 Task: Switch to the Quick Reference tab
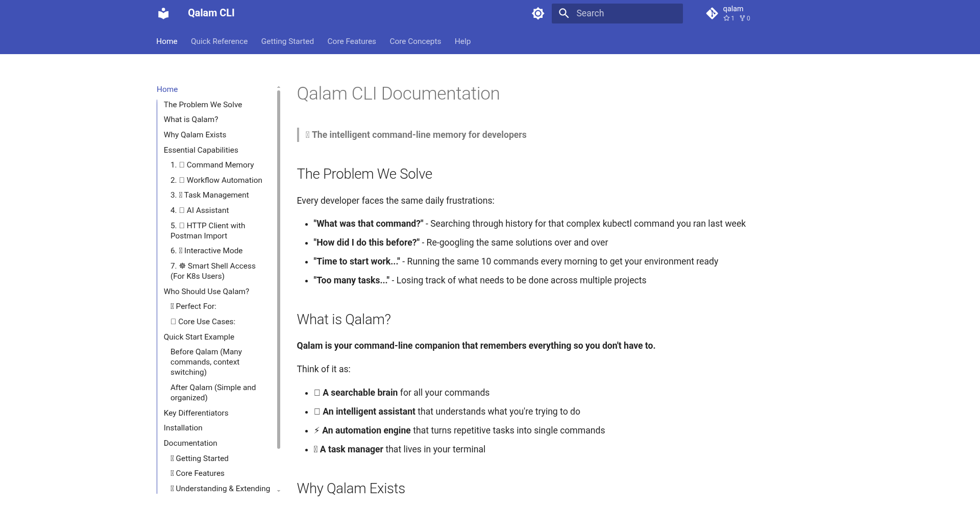click(219, 41)
